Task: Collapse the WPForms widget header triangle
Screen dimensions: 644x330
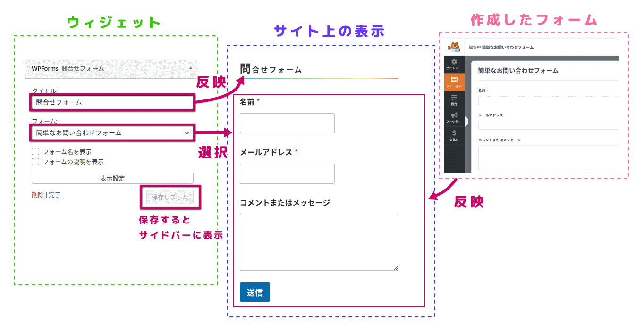Action: [190, 68]
